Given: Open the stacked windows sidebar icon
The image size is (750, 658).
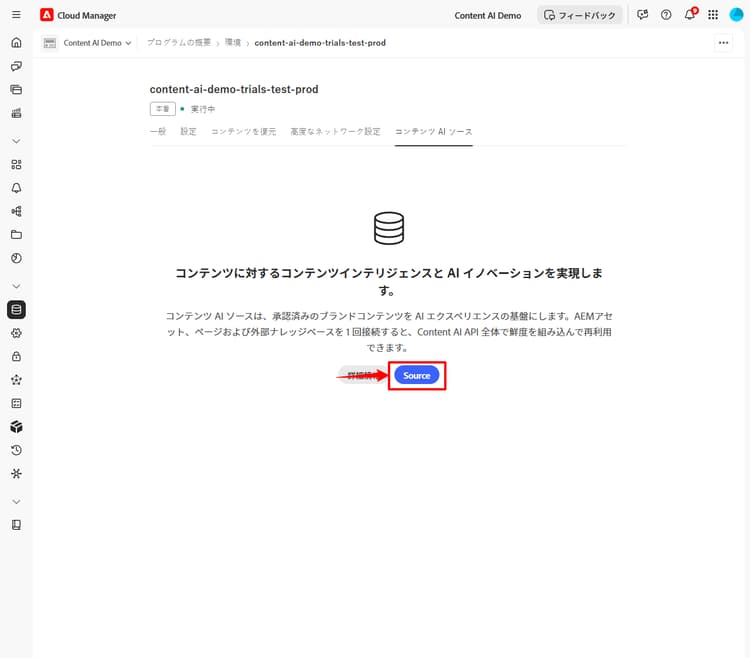Looking at the screenshot, I should pos(16,89).
